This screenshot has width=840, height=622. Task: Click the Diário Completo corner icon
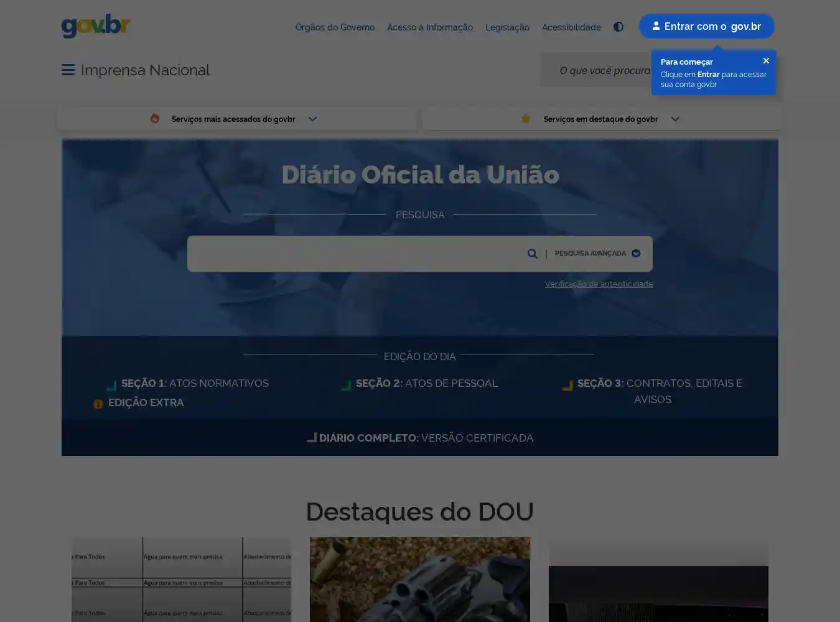point(312,438)
